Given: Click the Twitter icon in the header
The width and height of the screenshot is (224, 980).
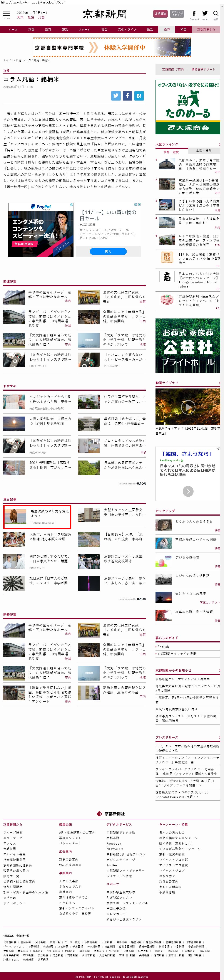Looking at the screenshot, I should point(205,14).
